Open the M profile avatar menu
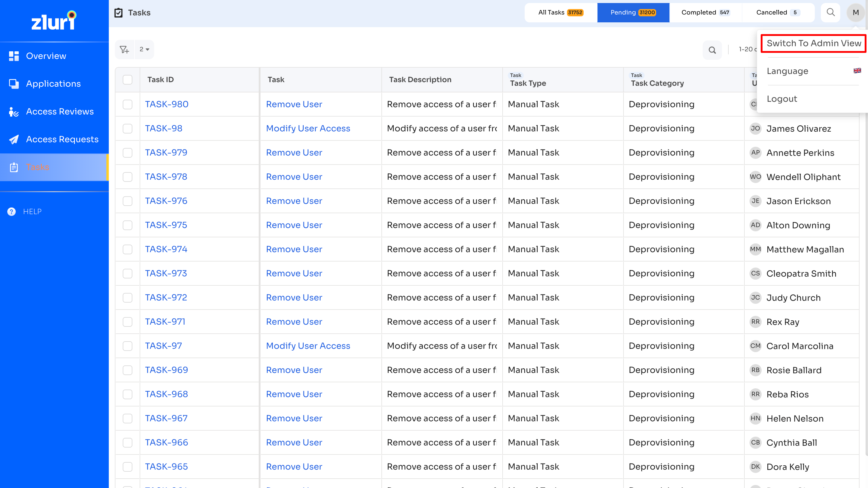The image size is (868, 488). click(x=856, y=12)
